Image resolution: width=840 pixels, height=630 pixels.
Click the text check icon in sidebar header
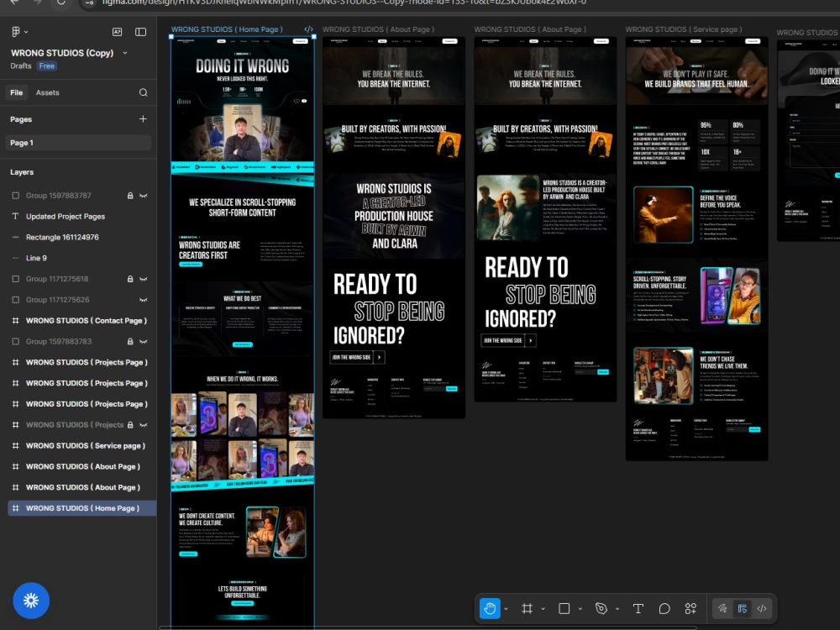117,32
